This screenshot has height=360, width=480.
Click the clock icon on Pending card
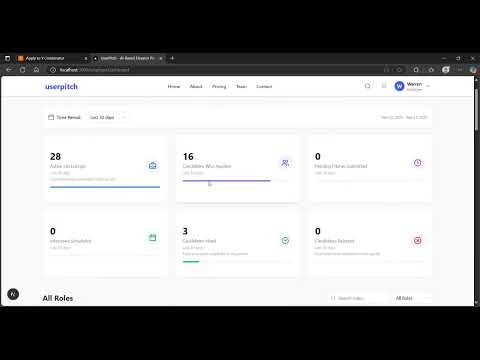pos(417,163)
